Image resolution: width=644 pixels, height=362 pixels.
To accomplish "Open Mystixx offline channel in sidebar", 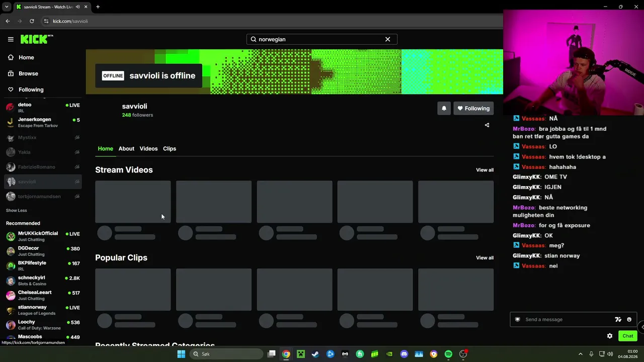I will coord(43,137).
